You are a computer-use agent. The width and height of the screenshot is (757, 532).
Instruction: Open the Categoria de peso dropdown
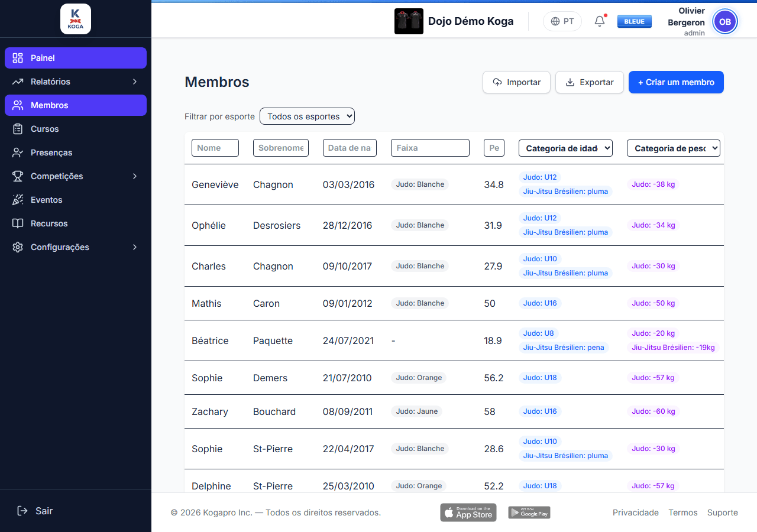[674, 148]
